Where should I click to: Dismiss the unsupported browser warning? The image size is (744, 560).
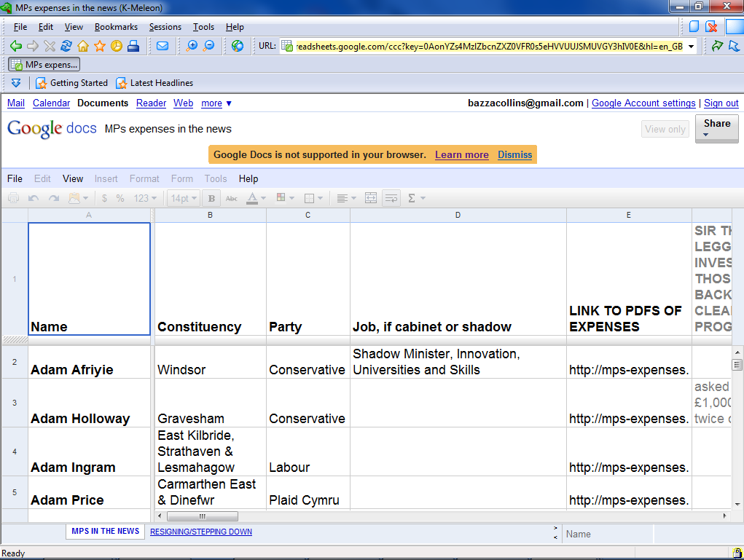point(514,154)
